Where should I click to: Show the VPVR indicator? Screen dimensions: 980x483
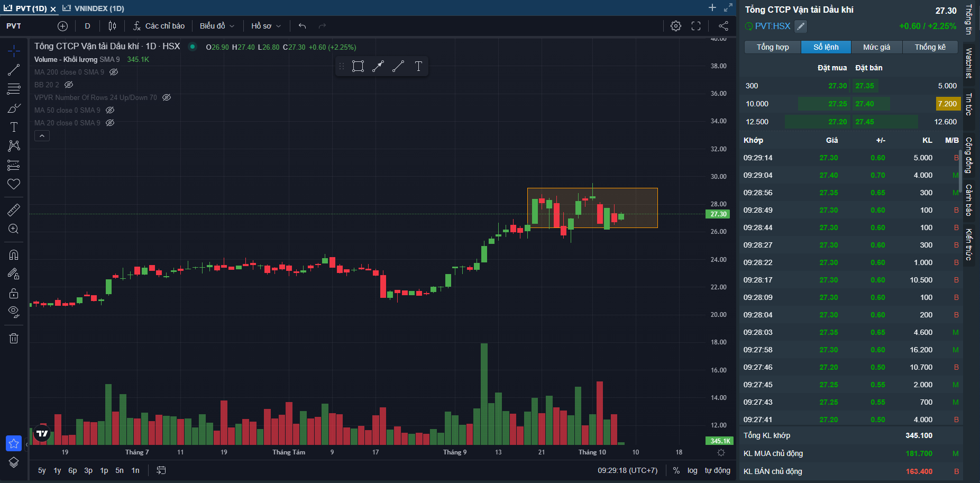tap(167, 97)
